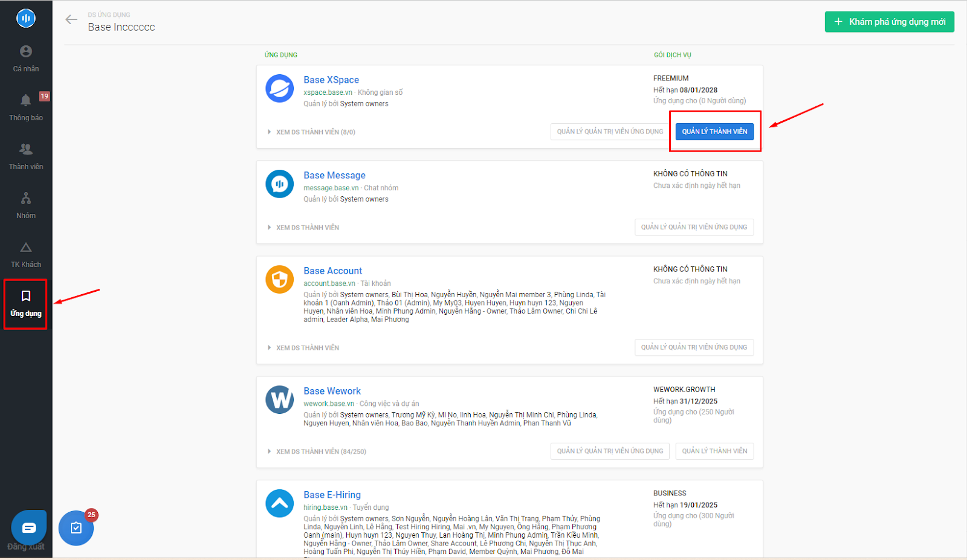Click the Base E-Hiring app icon
The height and width of the screenshot is (560, 967).
[280, 504]
